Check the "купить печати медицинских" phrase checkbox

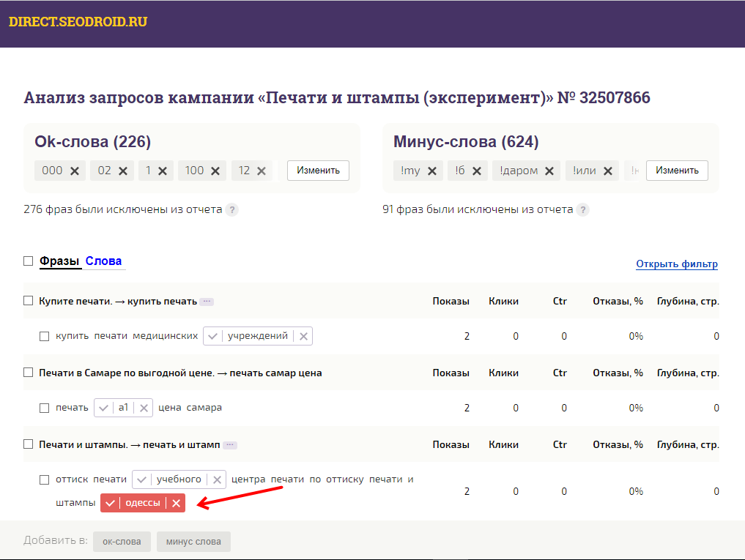click(44, 337)
